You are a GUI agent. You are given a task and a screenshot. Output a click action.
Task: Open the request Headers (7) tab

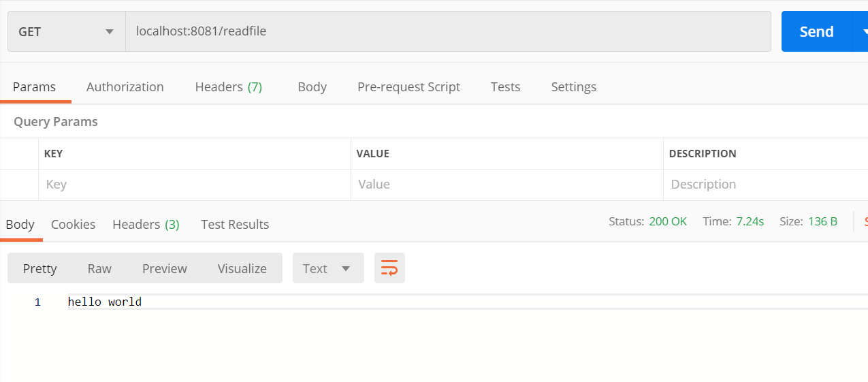click(228, 86)
